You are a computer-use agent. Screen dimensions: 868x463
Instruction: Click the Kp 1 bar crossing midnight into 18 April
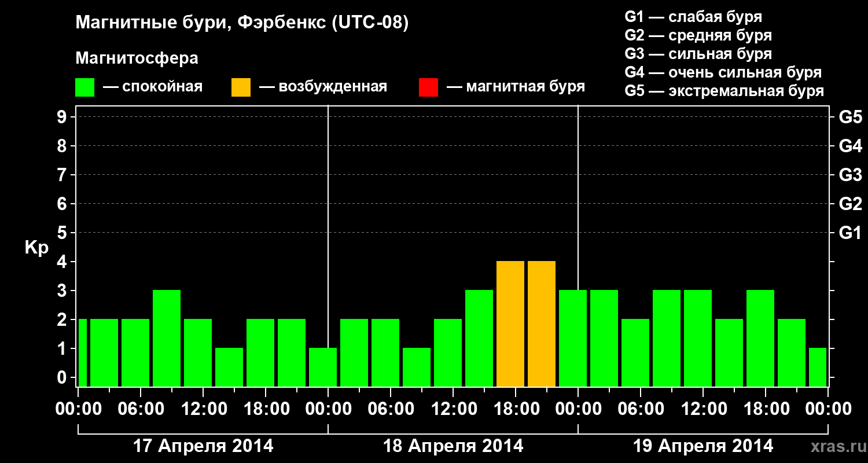(x=323, y=367)
